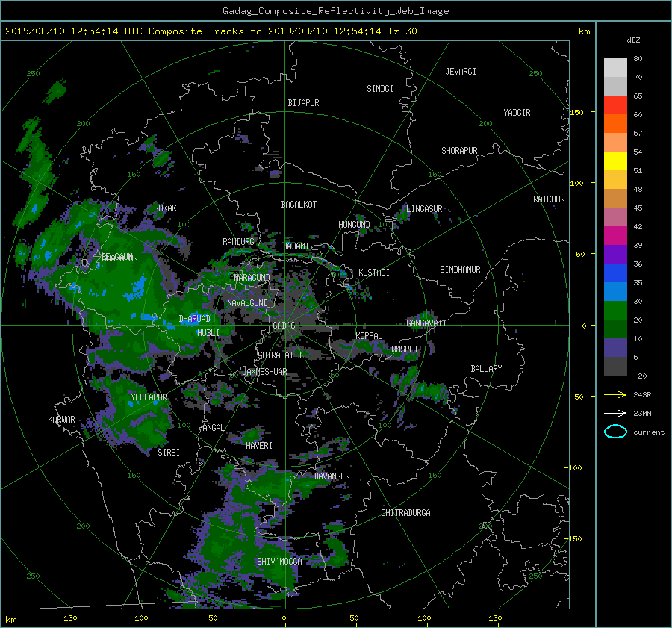
Task: Click the 'current' legend label
Action: click(648, 432)
